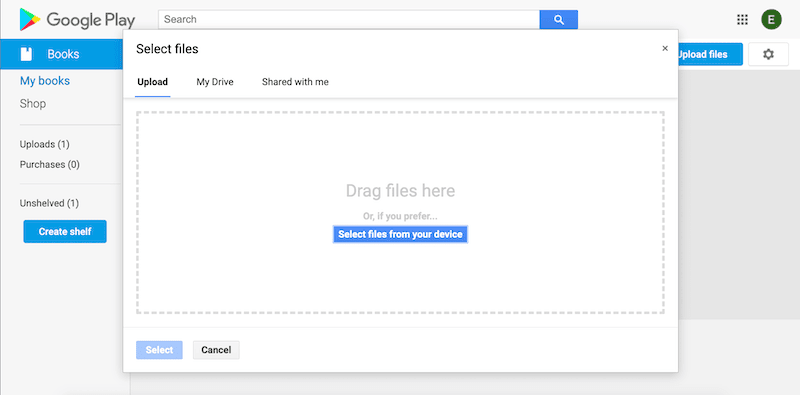Image resolution: width=800 pixels, height=395 pixels.
Task: Click inside the Search input field
Action: 349,19
